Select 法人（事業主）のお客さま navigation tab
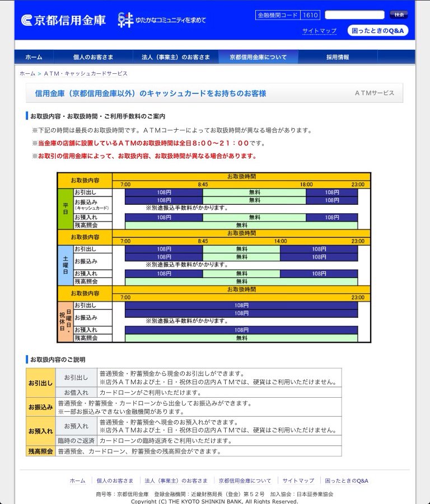 pyautogui.click(x=176, y=57)
